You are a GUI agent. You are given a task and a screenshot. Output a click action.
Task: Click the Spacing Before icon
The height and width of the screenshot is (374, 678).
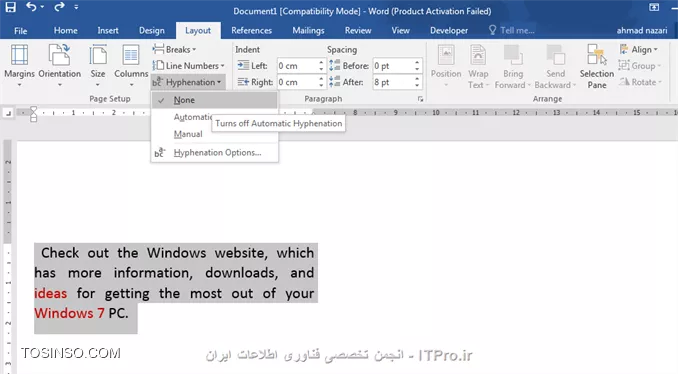coord(334,66)
